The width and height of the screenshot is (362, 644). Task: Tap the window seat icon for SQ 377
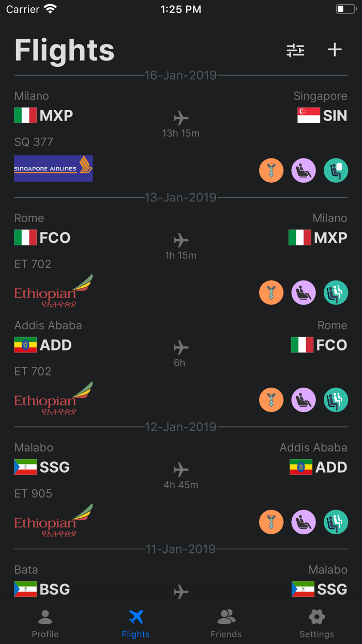point(336,170)
